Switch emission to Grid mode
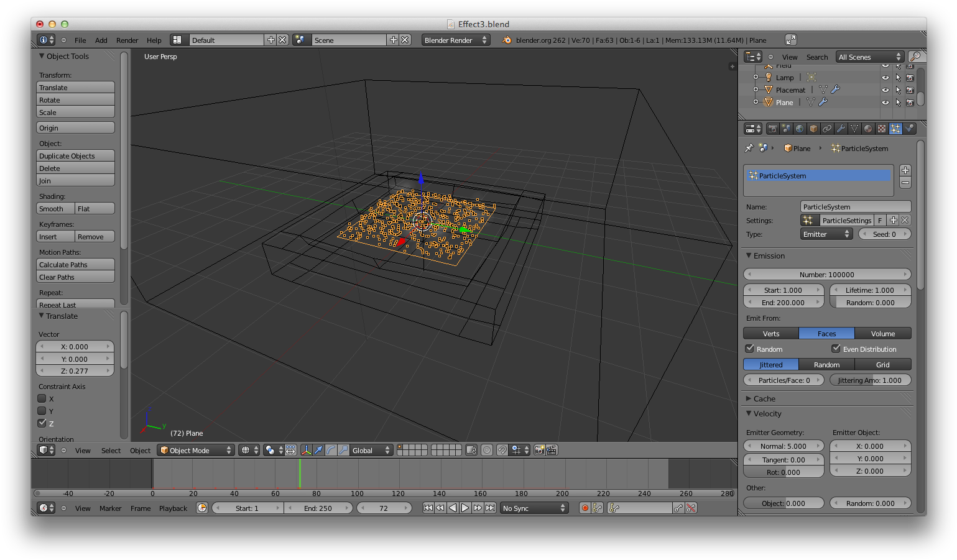Screen dimensions: 957x560 pyautogui.click(x=882, y=364)
